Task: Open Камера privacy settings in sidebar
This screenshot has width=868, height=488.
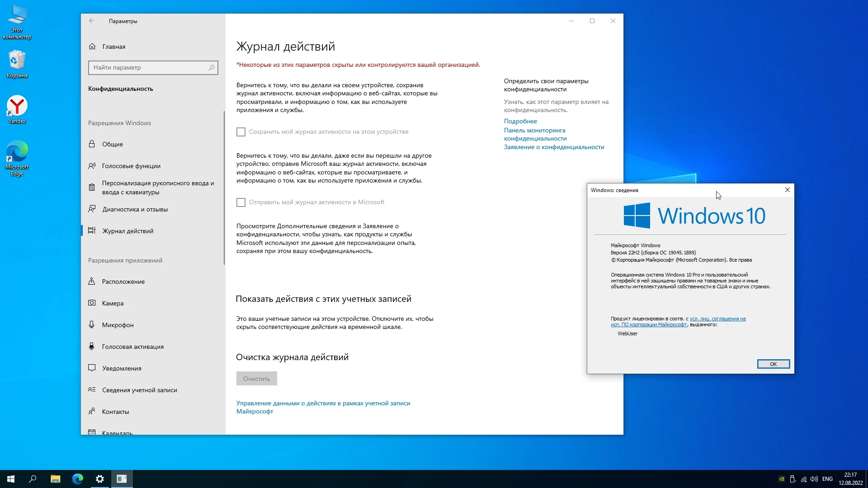Action: point(113,303)
